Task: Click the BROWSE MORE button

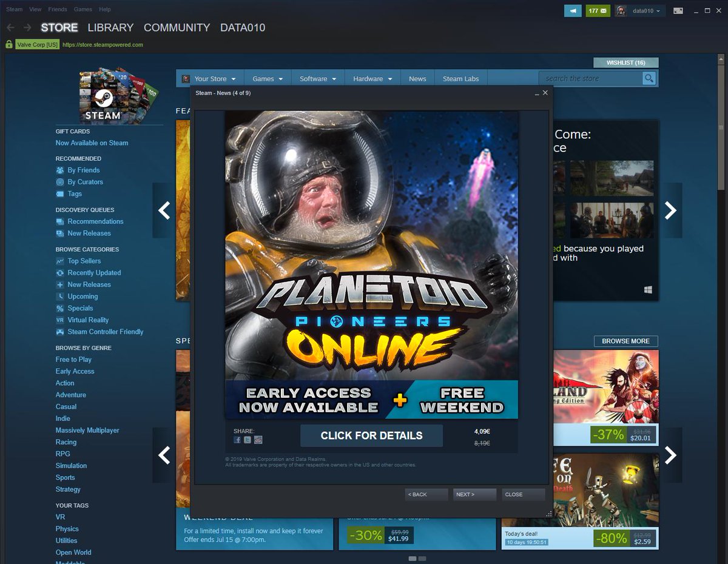Action: coord(625,341)
